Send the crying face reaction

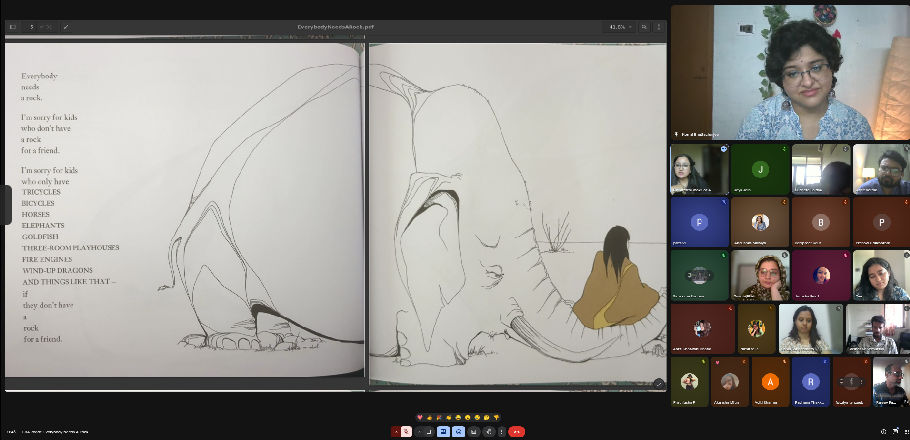[x=477, y=417]
